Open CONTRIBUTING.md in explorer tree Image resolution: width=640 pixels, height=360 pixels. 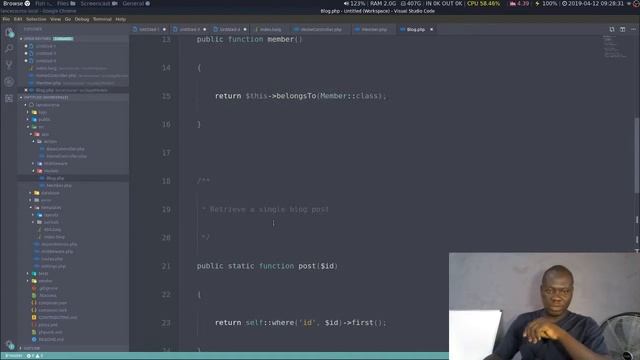click(x=58, y=318)
